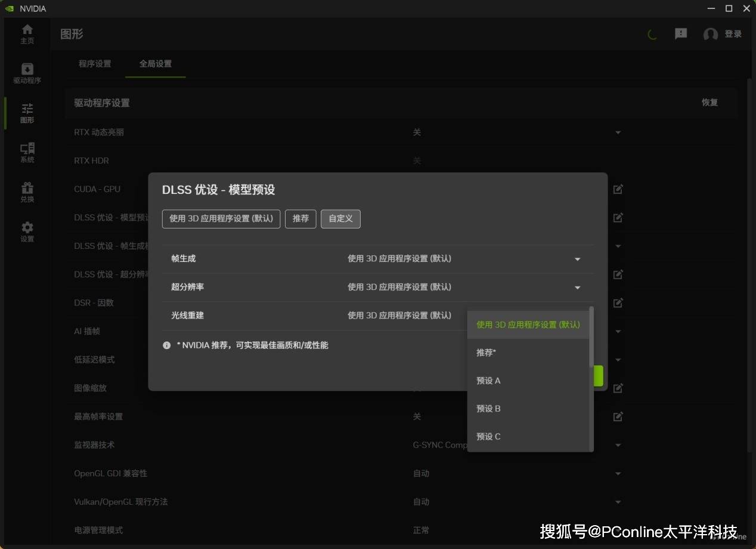The height and width of the screenshot is (549, 756).
Task: Click the 恢复 restore button
Action: (709, 103)
